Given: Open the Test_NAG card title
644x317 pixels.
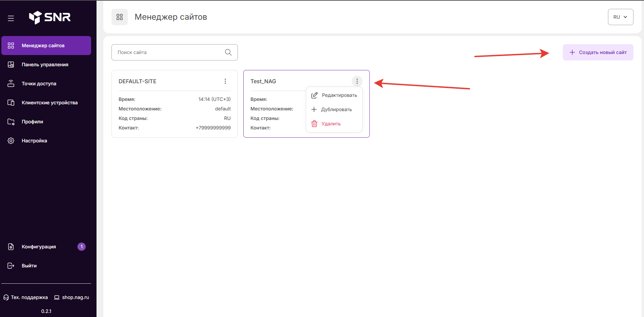Looking at the screenshot, I should click(x=263, y=81).
